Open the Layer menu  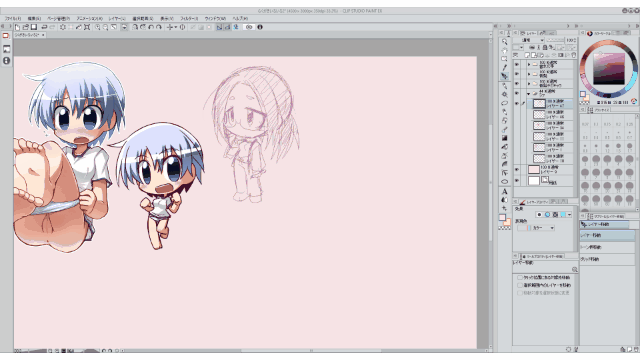tap(117, 18)
